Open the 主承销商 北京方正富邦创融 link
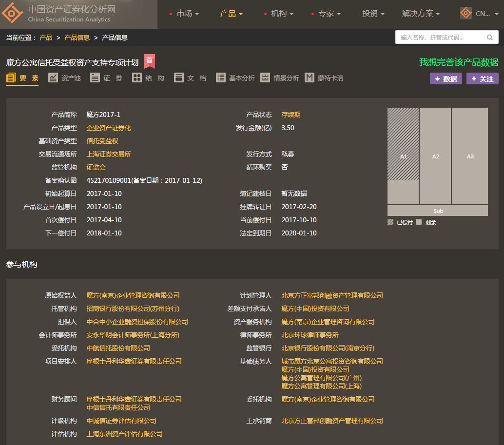Image resolution: width=504 pixels, height=445 pixels. [x=332, y=421]
